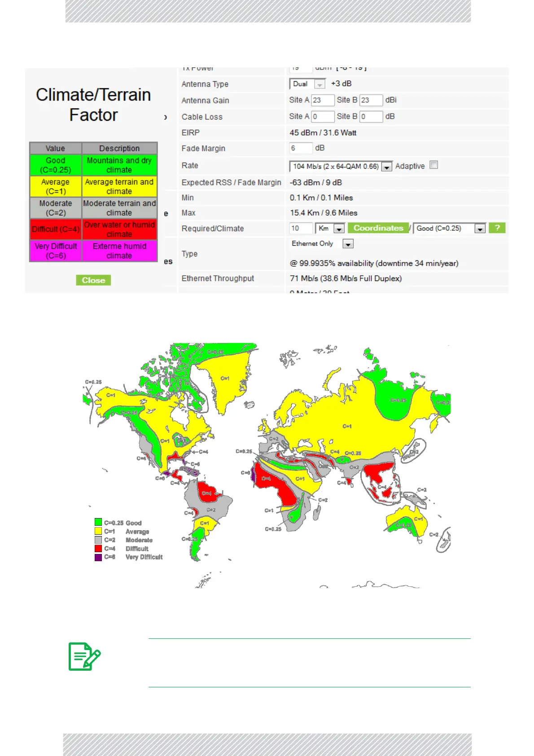Click the Exterme humid climate description

[x=119, y=251]
